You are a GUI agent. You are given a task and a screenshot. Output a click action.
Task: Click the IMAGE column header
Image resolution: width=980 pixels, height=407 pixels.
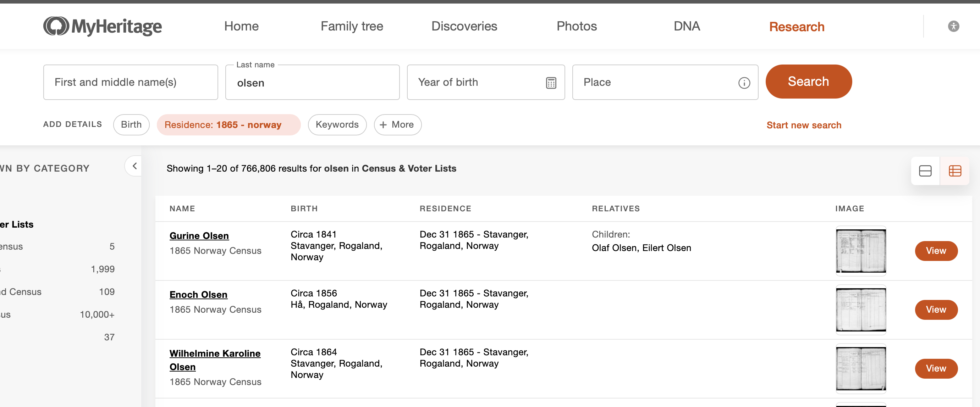tap(849, 208)
